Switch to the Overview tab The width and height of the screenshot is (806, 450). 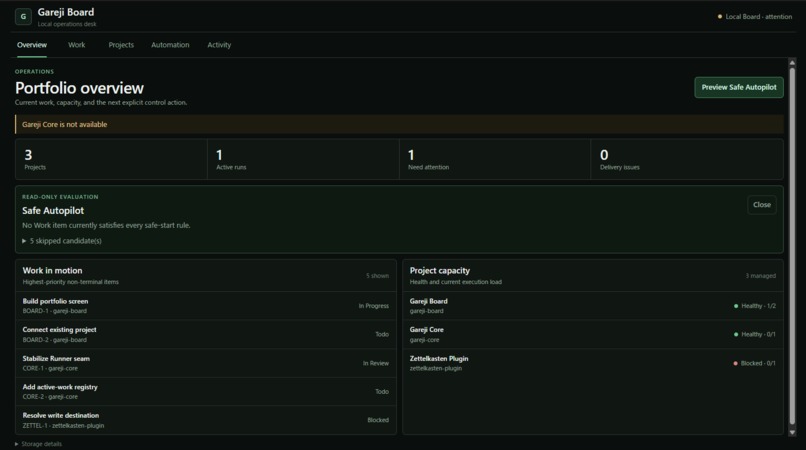pyautogui.click(x=32, y=45)
